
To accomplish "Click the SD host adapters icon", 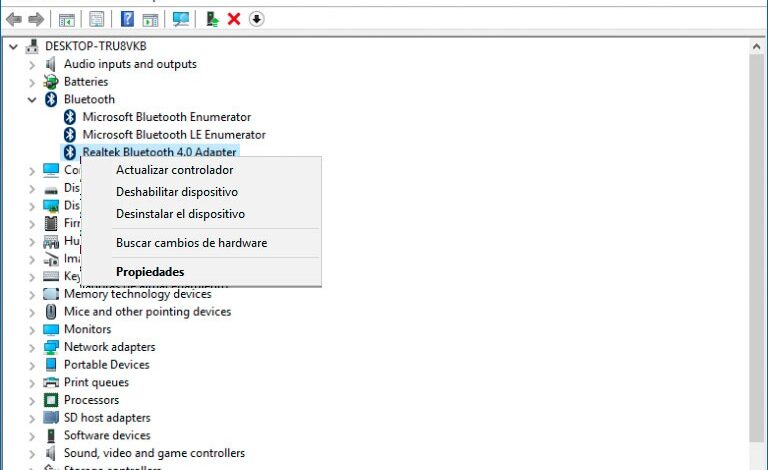I will pos(51,418).
